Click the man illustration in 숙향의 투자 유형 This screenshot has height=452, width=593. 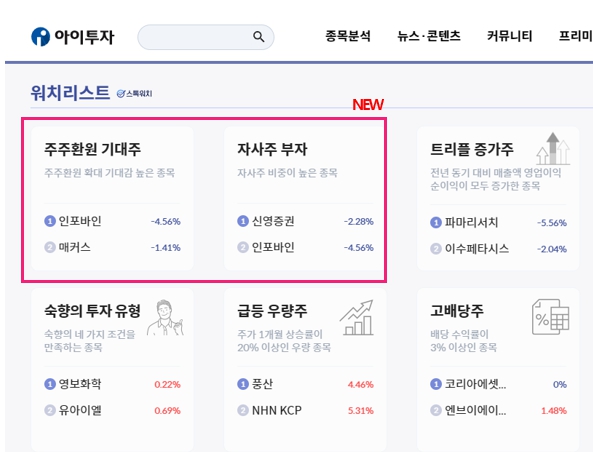165,318
